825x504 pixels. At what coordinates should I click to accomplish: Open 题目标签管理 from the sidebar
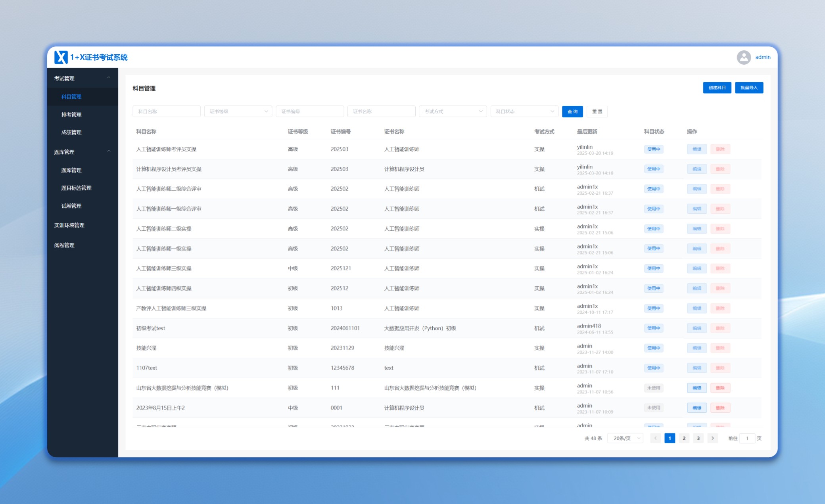coord(76,188)
